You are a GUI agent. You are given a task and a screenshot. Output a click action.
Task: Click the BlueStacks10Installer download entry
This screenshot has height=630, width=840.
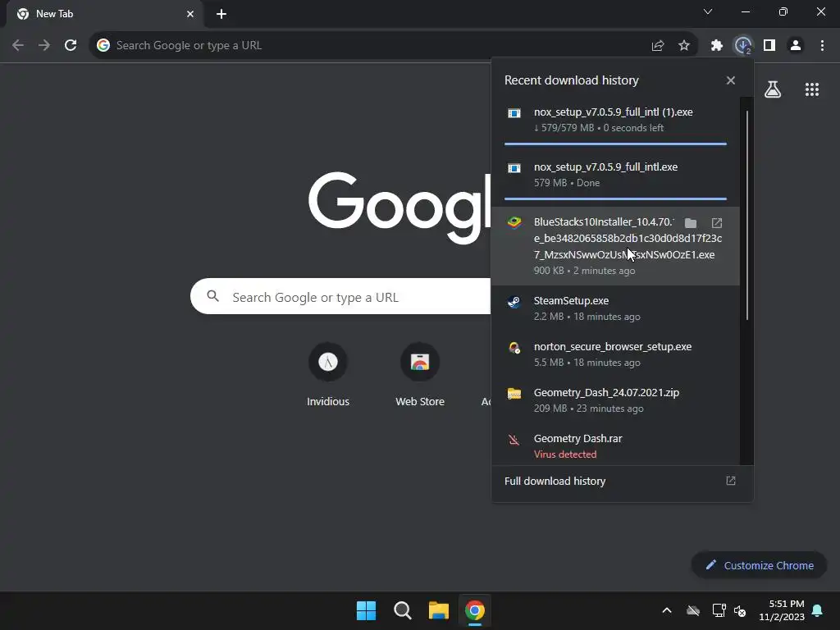pyautogui.click(x=615, y=246)
